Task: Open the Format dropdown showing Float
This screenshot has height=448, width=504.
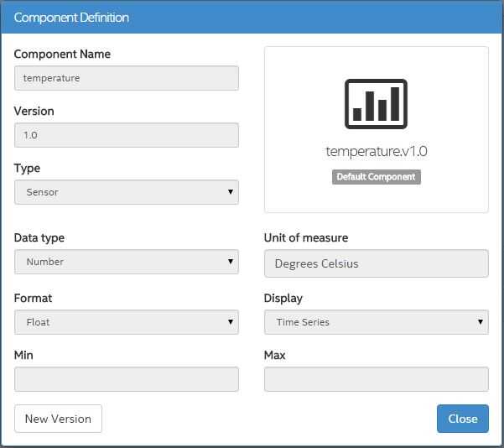Action: (127, 322)
